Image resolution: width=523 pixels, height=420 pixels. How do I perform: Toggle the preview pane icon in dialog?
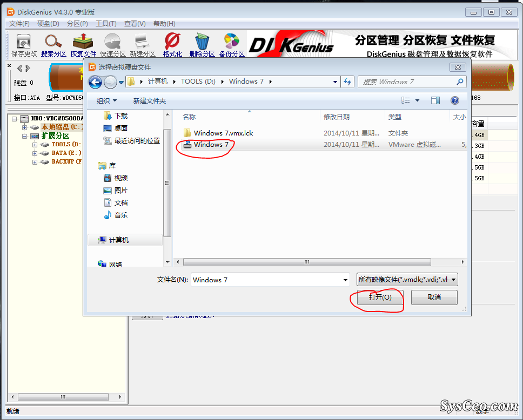click(x=435, y=100)
